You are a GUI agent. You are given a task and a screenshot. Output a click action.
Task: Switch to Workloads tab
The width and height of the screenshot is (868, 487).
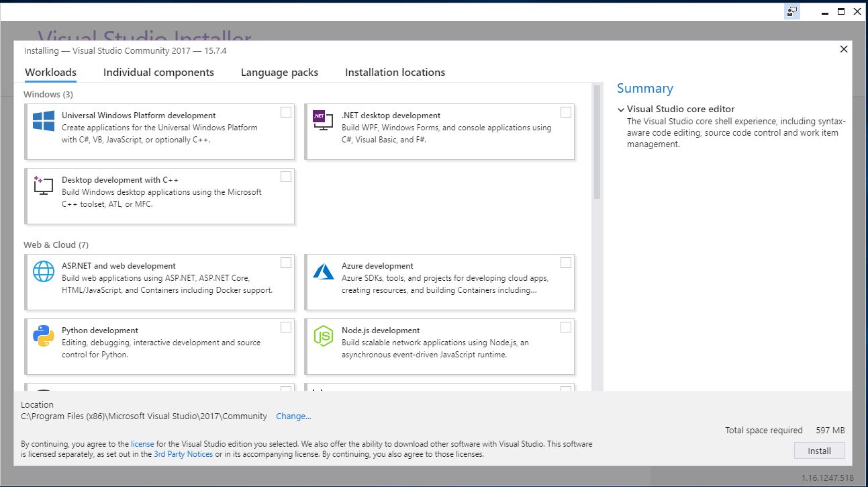50,73
